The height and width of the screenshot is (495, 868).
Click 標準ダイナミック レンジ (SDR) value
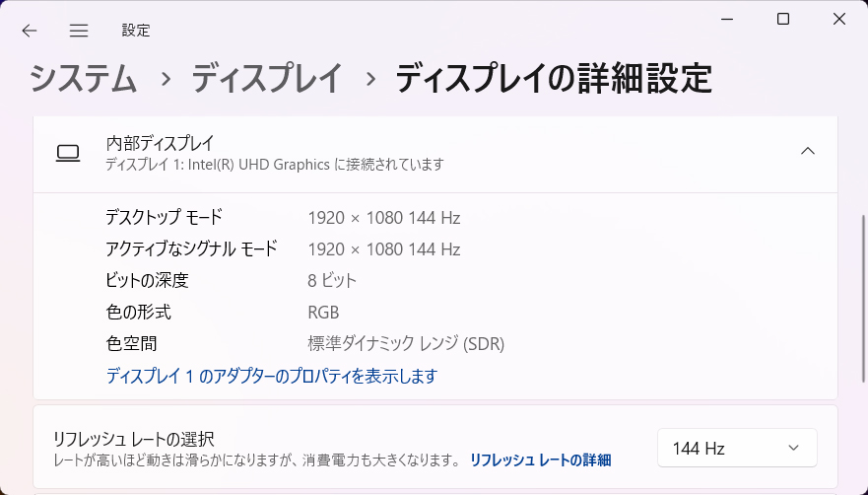point(406,344)
